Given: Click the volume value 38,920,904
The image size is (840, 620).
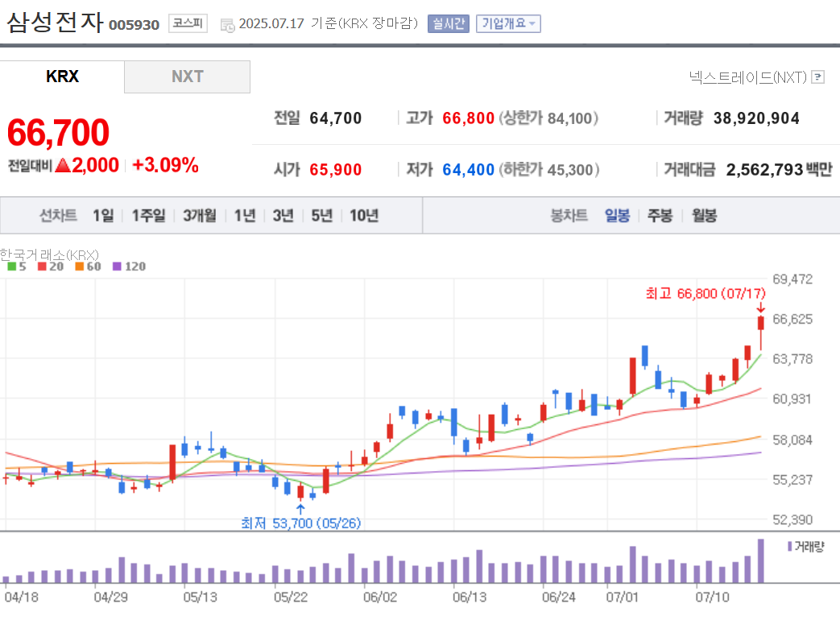Looking at the screenshot, I should [756, 118].
